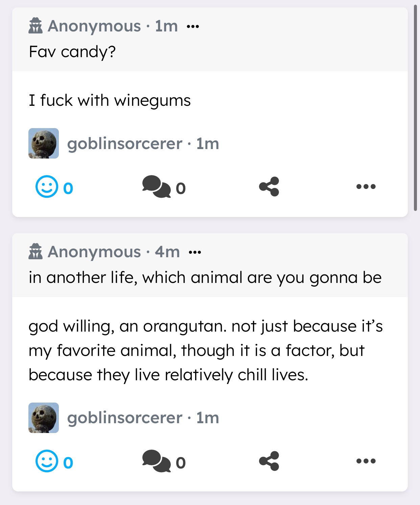
Task: React with smiley on the orangutan answer
Action: [x=47, y=461]
